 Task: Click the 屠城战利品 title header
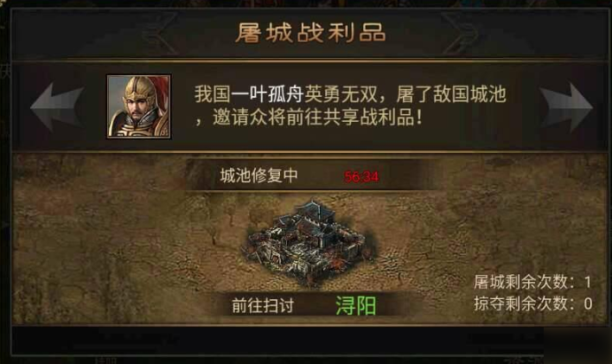(310, 32)
